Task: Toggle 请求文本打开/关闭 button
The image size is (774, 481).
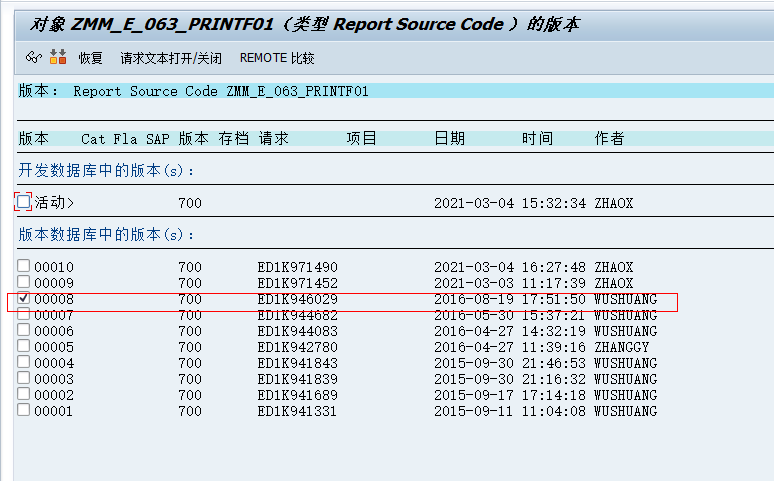Action: pyautogui.click(x=171, y=58)
